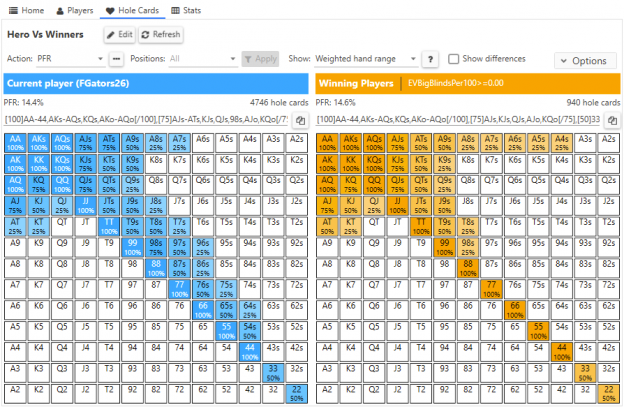Enable the Show differences checkbox
The image size is (624, 407).
454,59
